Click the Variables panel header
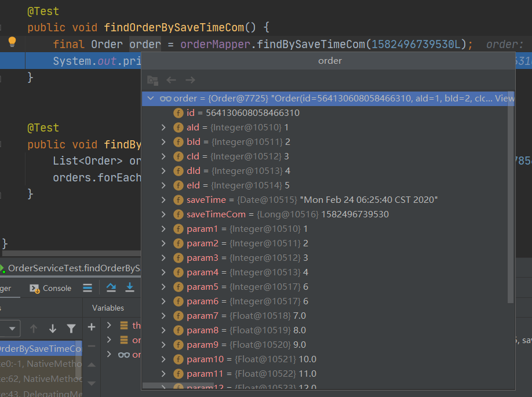The height and width of the screenshot is (397, 532). [x=108, y=308]
